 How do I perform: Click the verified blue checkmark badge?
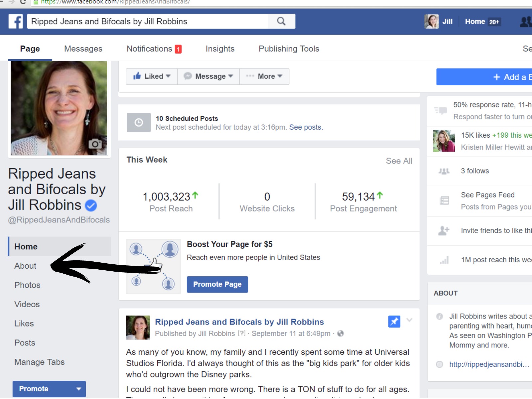(91, 205)
